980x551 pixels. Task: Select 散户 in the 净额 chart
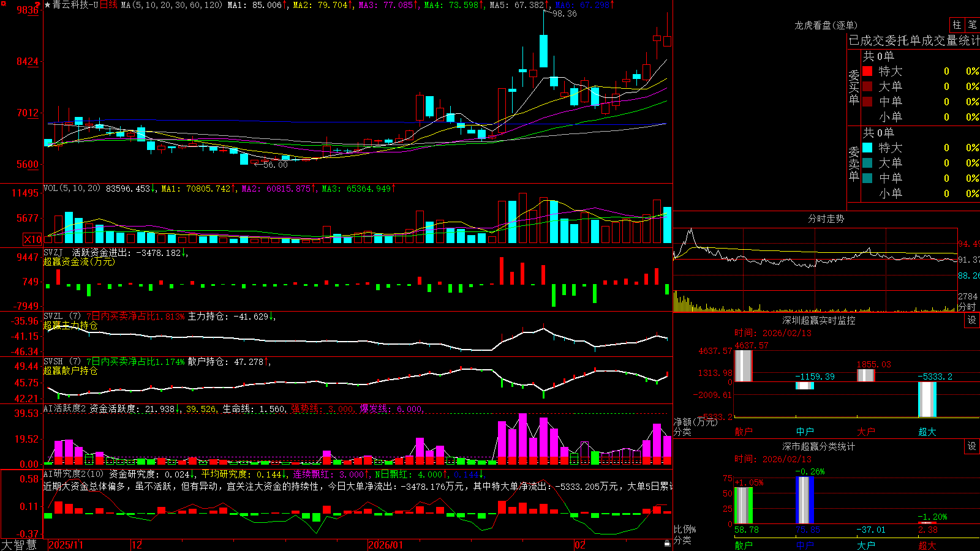[744, 432]
